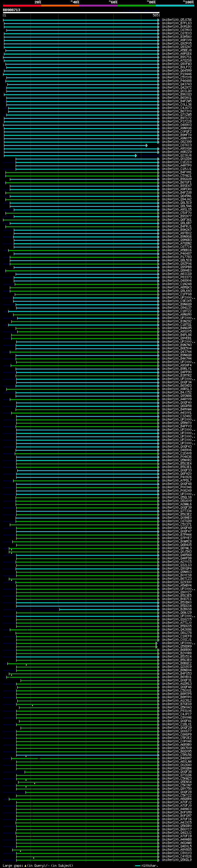Click the last hit label UniRef100_Q5KDL9

point(176,860)
